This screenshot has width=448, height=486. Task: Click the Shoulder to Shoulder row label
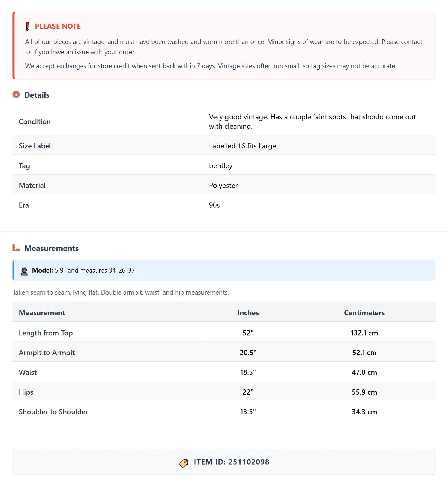tap(53, 412)
